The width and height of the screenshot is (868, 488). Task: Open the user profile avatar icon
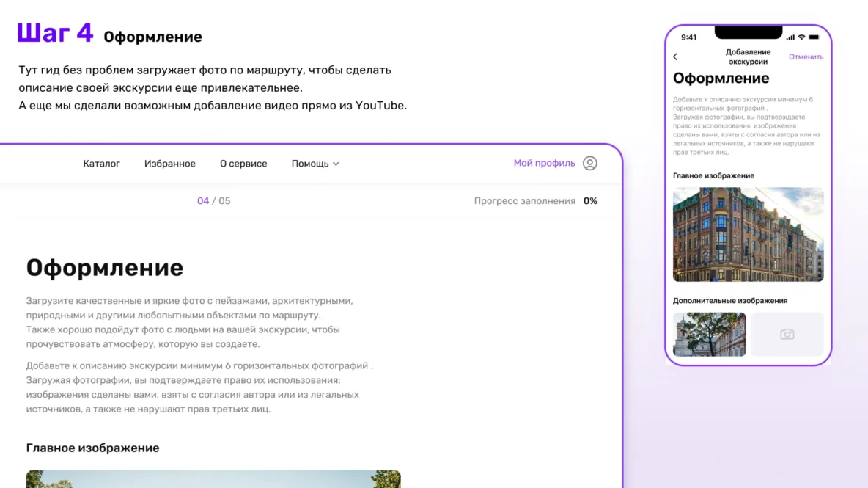click(590, 163)
